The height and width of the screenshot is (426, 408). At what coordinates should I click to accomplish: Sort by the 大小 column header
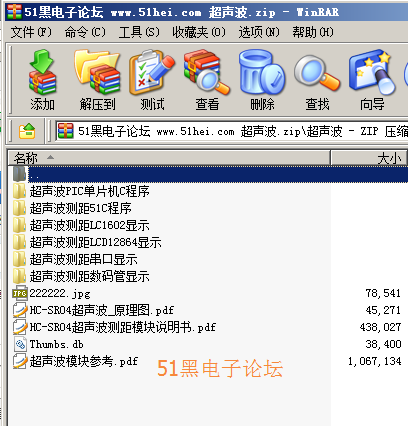point(369,158)
